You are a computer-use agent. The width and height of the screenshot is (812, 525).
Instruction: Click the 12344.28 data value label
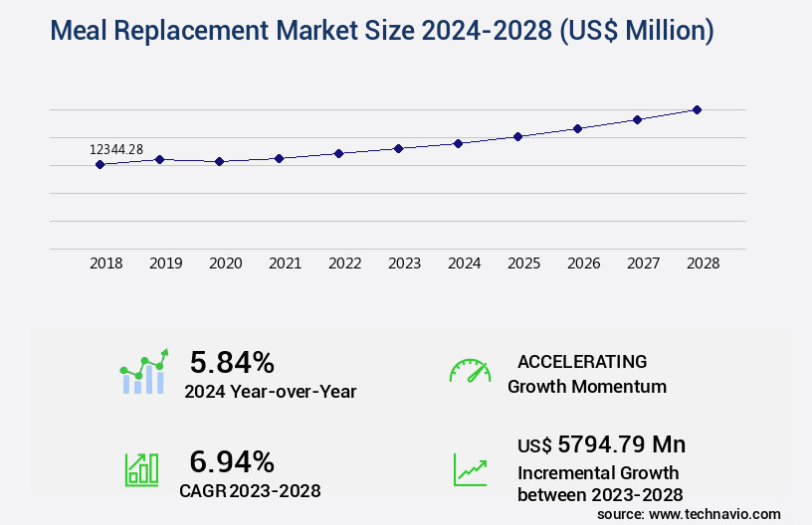[x=116, y=149]
